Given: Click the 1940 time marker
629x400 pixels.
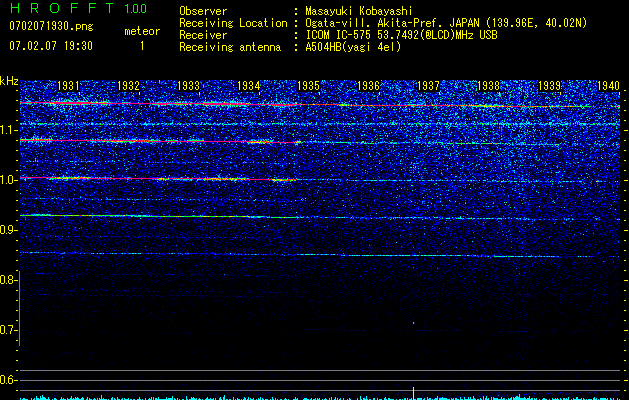Looking at the screenshot, I should coord(608,87).
